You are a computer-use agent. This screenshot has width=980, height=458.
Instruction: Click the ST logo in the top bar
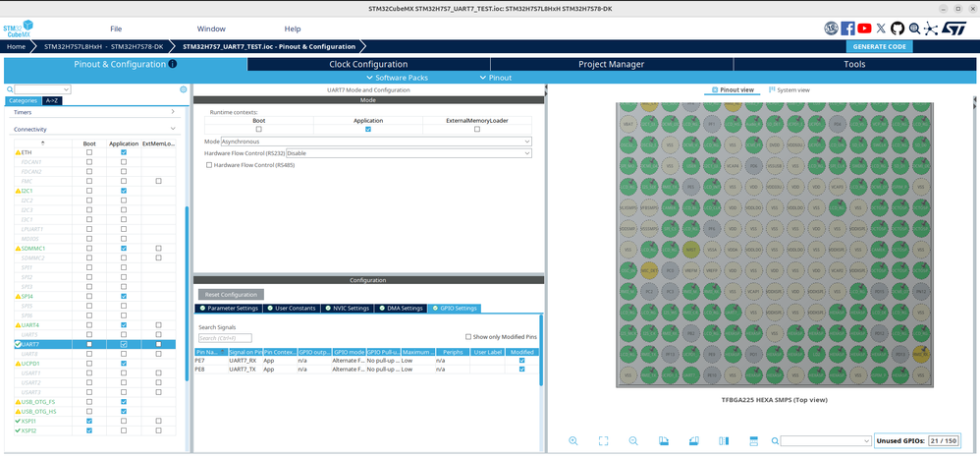click(954, 29)
